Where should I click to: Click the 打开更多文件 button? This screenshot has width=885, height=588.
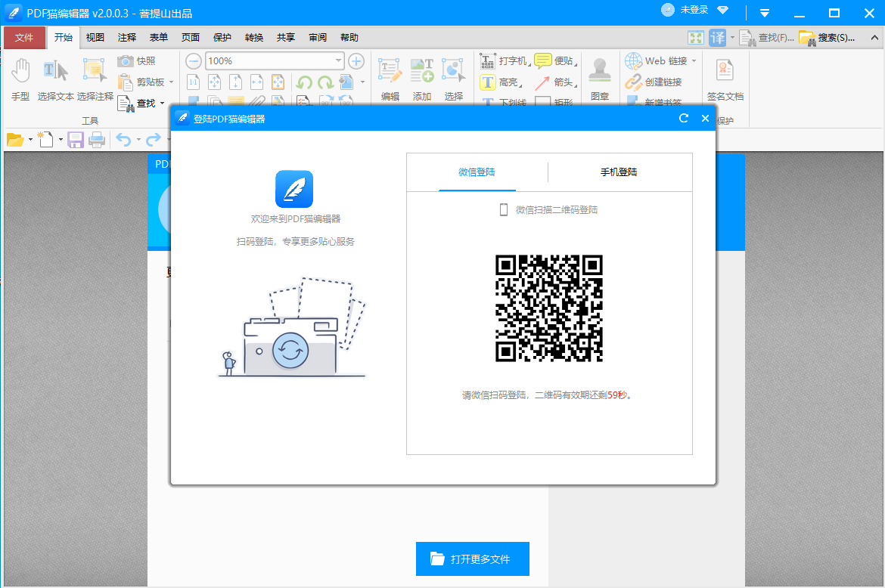point(472,559)
